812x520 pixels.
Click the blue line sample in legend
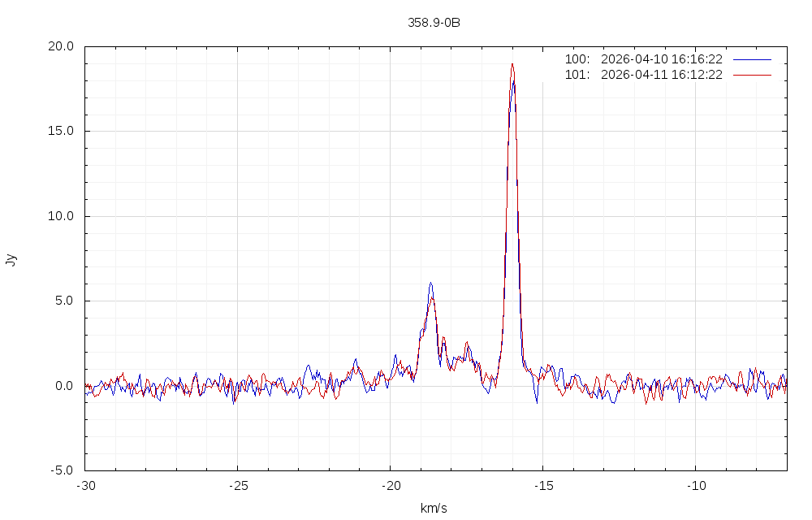(x=751, y=59)
